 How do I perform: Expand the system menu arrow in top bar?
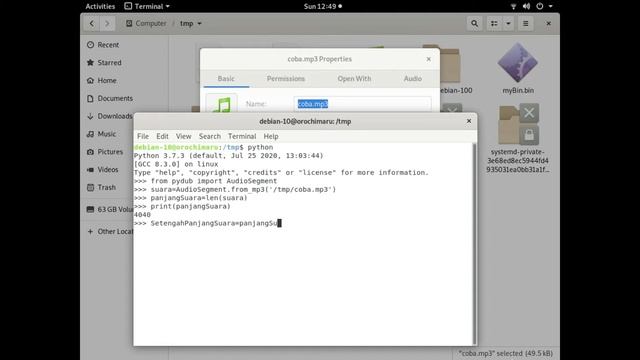point(550,6)
